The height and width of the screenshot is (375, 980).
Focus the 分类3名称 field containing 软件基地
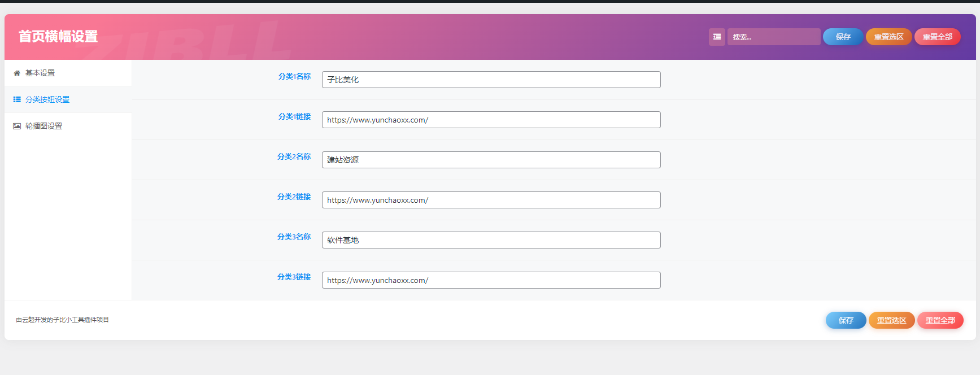(x=491, y=240)
